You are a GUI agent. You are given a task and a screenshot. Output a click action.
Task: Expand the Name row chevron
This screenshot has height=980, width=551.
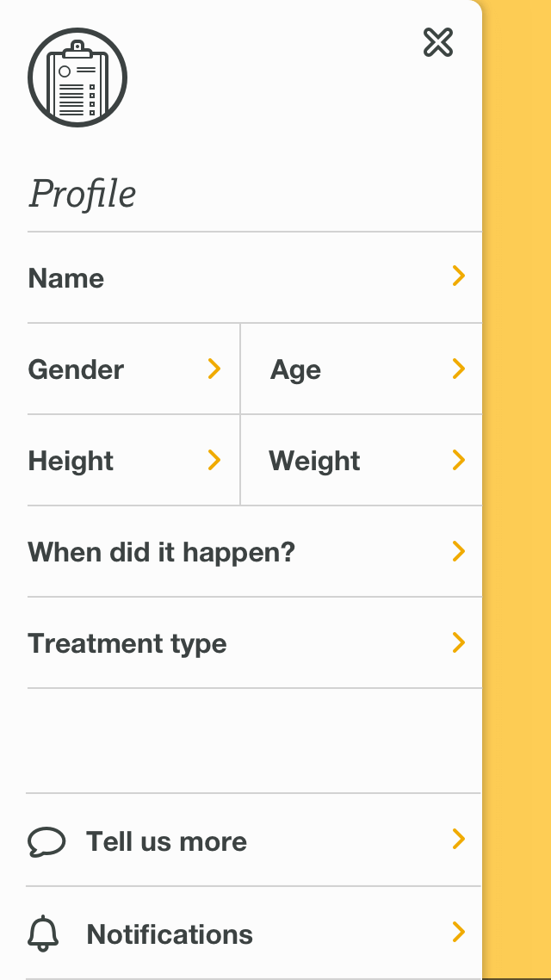[x=459, y=276]
